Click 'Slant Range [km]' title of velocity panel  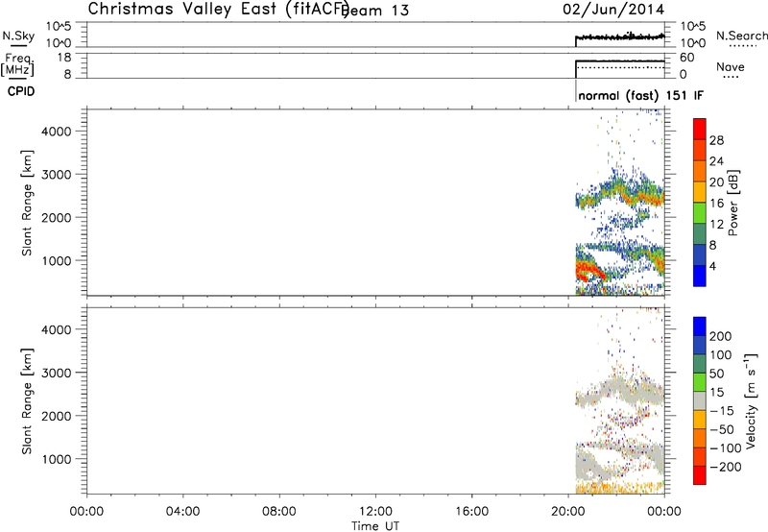(x=27, y=401)
